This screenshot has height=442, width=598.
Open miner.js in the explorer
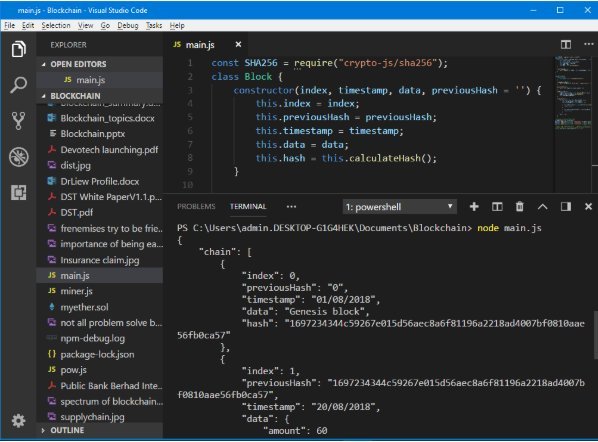[100, 291]
